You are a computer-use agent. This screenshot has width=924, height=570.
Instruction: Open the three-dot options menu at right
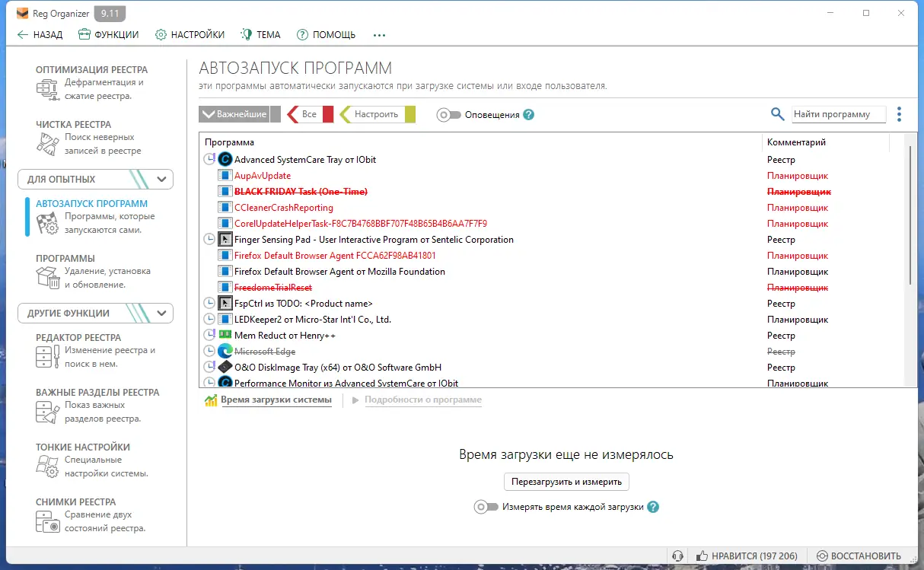tap(899, 114)
